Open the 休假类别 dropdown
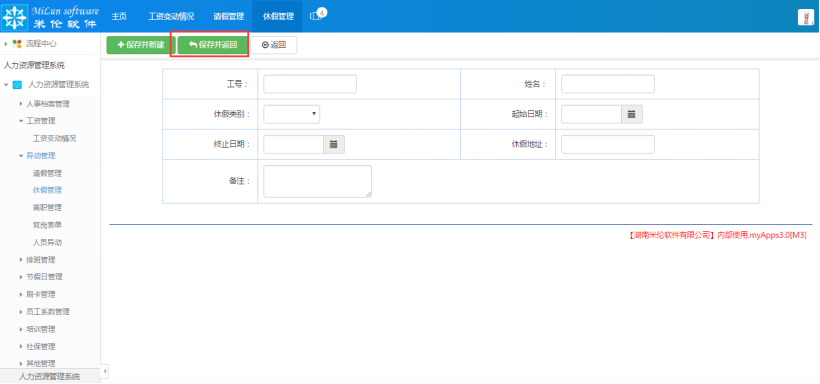820x384 pixels. click(291, 114)
